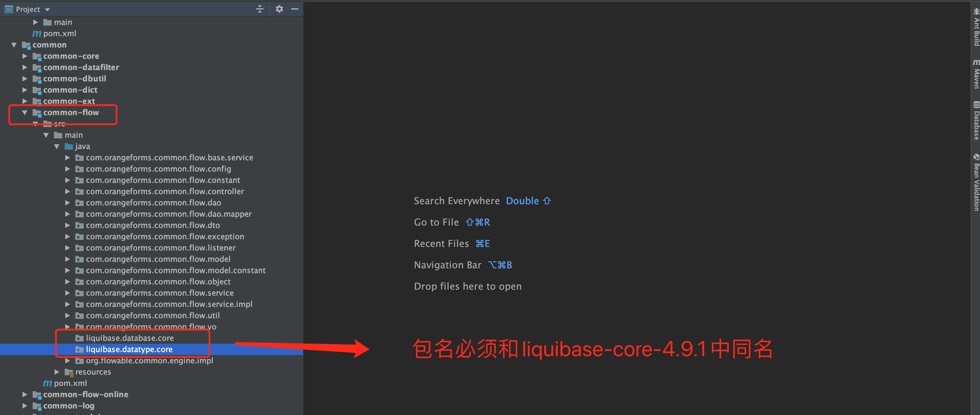The width and height of the screenshot is (980, 415).
Task: Click the common module icon
Action: click(x=27, y=45)
